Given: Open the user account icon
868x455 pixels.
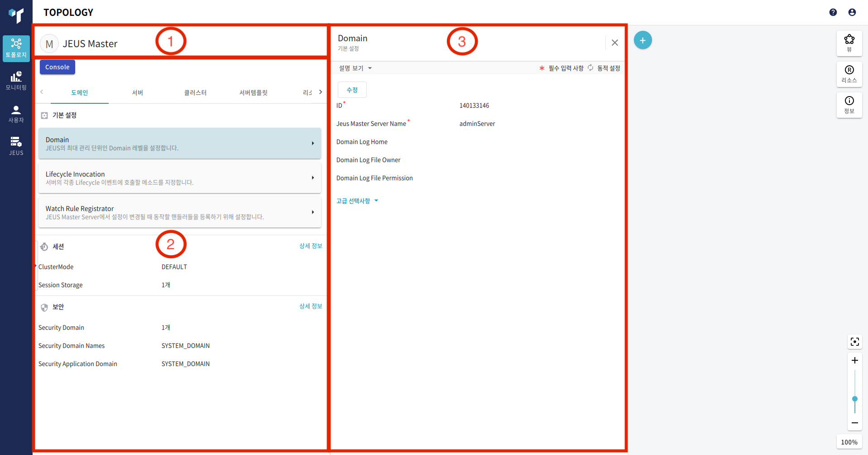Looking at the screenshot, I should coord(852,12).
